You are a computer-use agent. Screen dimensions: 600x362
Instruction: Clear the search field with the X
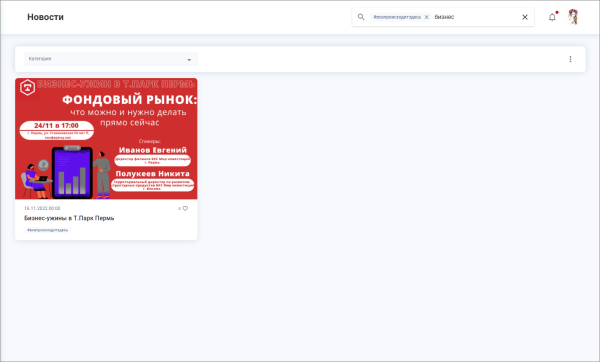click(525, 17)
